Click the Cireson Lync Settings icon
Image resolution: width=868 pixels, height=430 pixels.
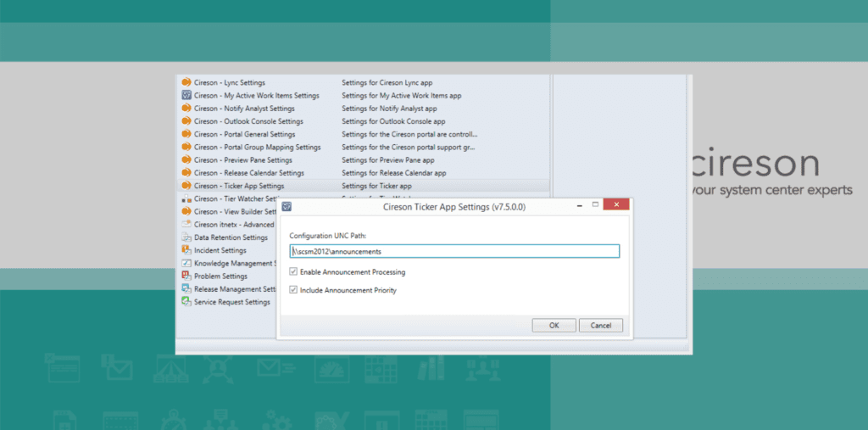pyautogui.click(x=186, y=82)
